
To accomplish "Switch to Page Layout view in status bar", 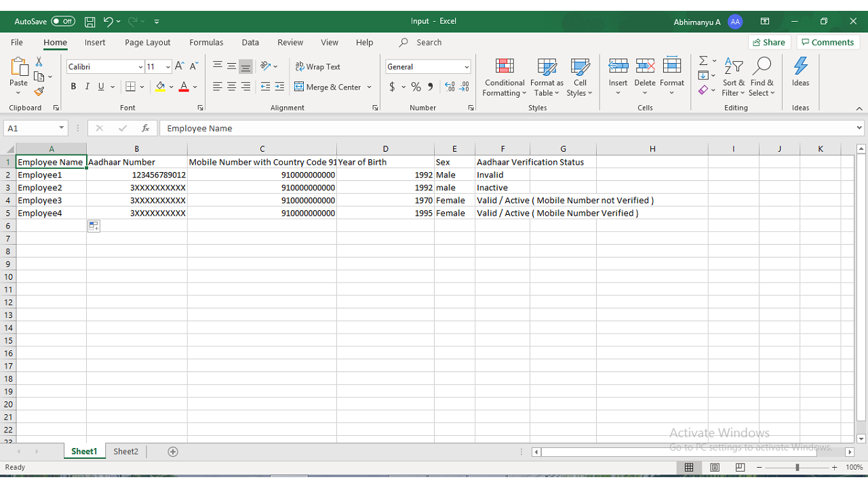I will [714, 468].
